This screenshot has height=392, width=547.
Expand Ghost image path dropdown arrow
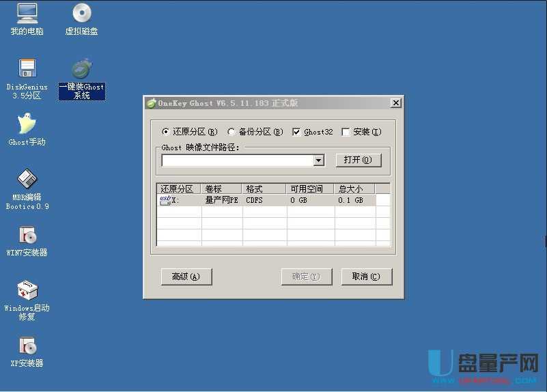[318, 160]
